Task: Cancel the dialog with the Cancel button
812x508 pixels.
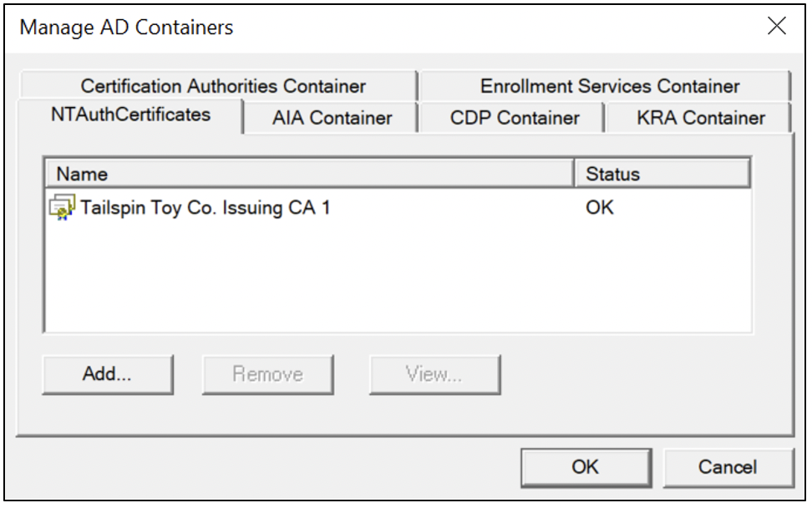Action: (728, 468)
